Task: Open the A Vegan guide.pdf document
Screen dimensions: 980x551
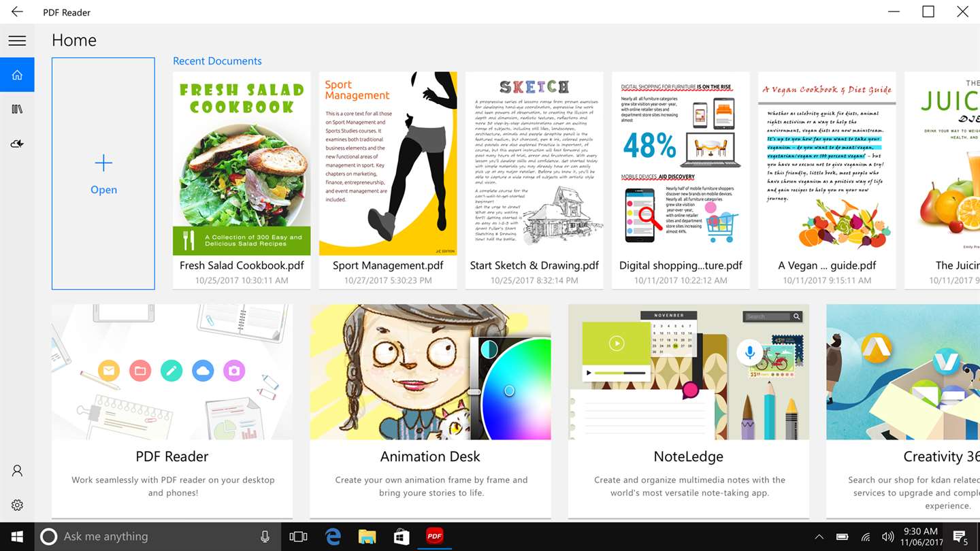Action: coord(827,180)
